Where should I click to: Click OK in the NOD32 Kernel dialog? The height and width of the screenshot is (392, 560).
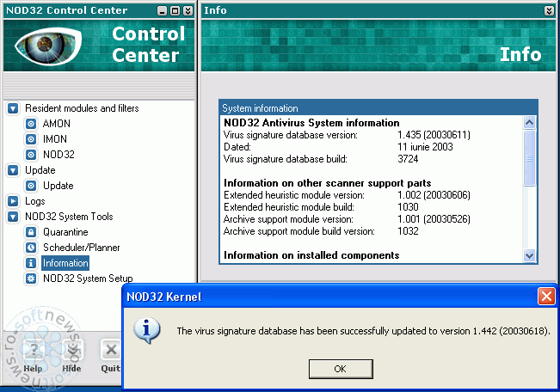(x=341, y=369)
